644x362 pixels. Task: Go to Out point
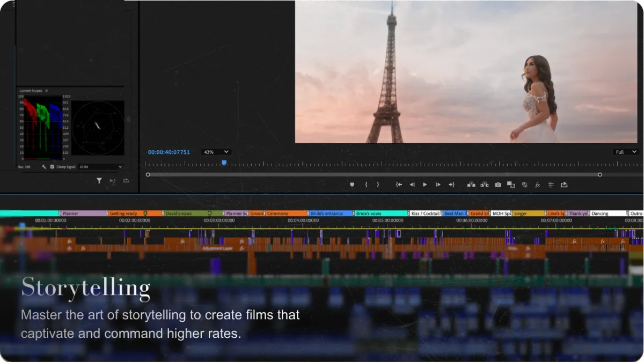point(451,184)
